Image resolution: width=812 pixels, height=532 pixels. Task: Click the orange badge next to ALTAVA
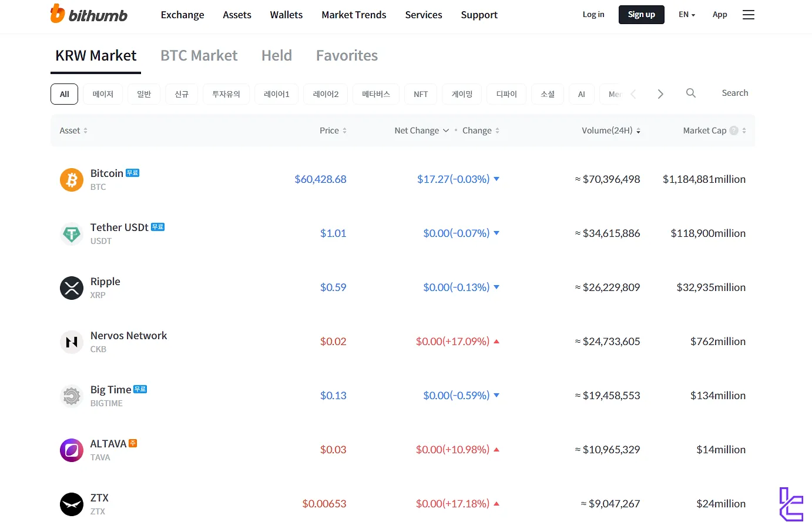point(133,443)
